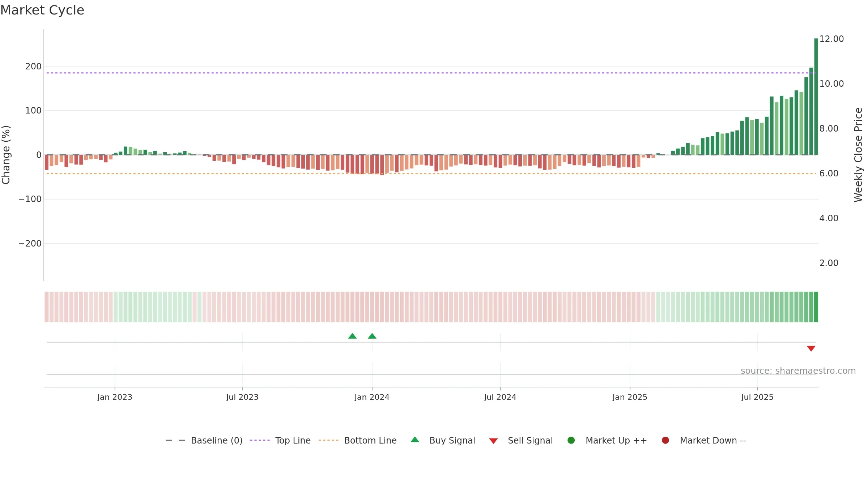The width and height of the screenshot is (868, 488).
Task: Click the 8.00 price axis value
Action: (829, 129)
